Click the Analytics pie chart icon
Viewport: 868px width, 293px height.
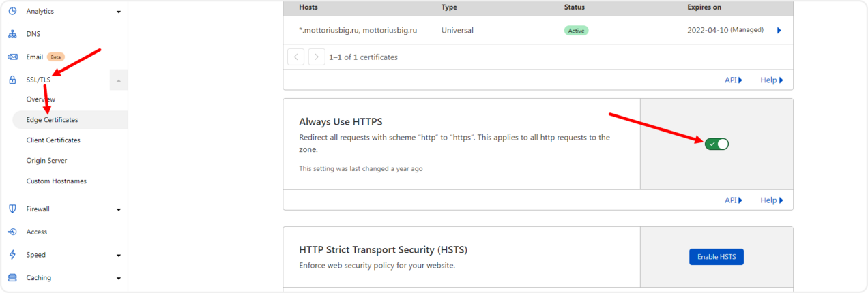click(x=12, y=11)
